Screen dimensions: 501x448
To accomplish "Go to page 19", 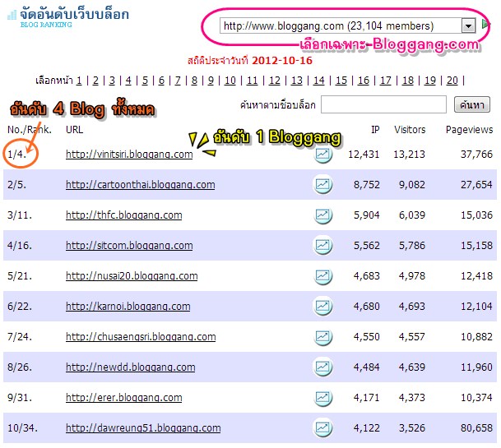I will 430,81.
